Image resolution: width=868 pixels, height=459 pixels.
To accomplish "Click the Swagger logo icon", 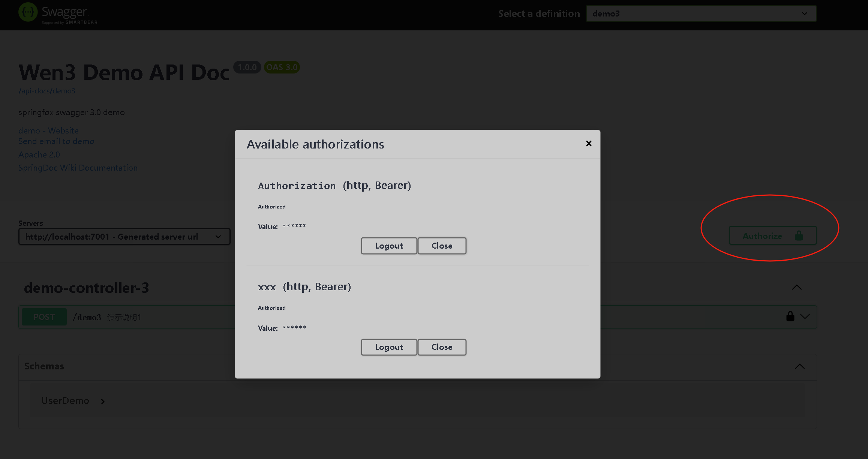I will (28, 12).
